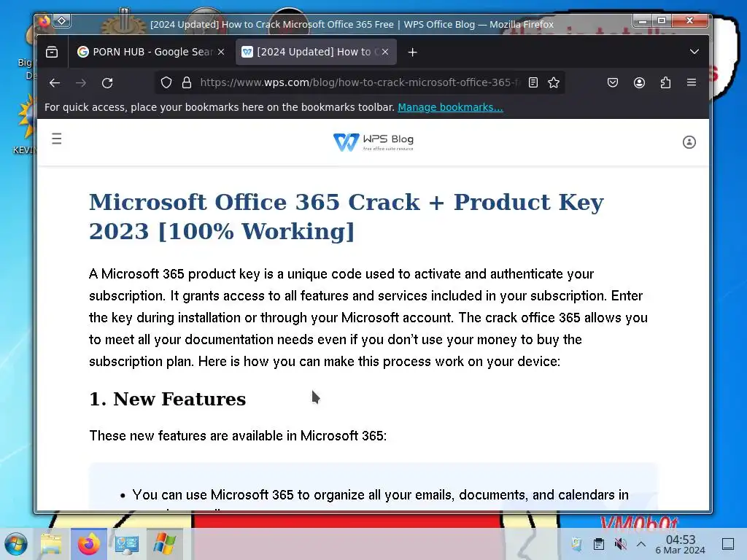The height and width of the screenshot is (560, 747).
Task: Open the Save to Pocket icon
Action: coord(613,83)
